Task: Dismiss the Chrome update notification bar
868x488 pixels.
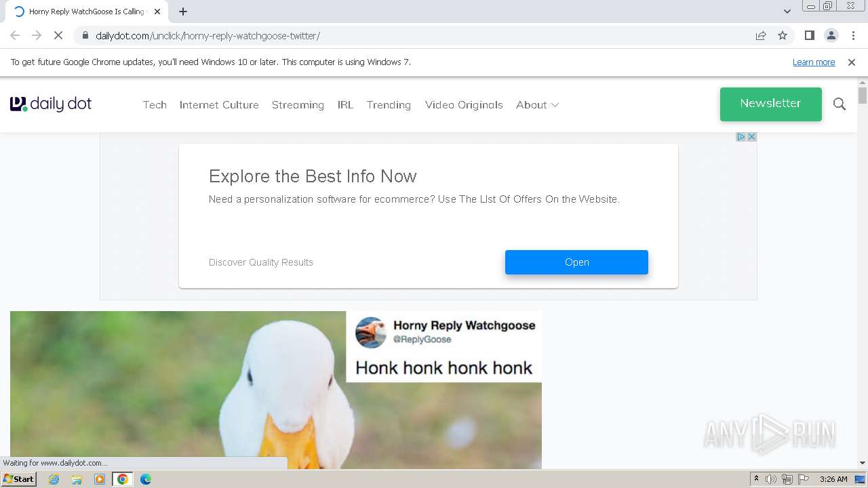Action: (852, 62)
